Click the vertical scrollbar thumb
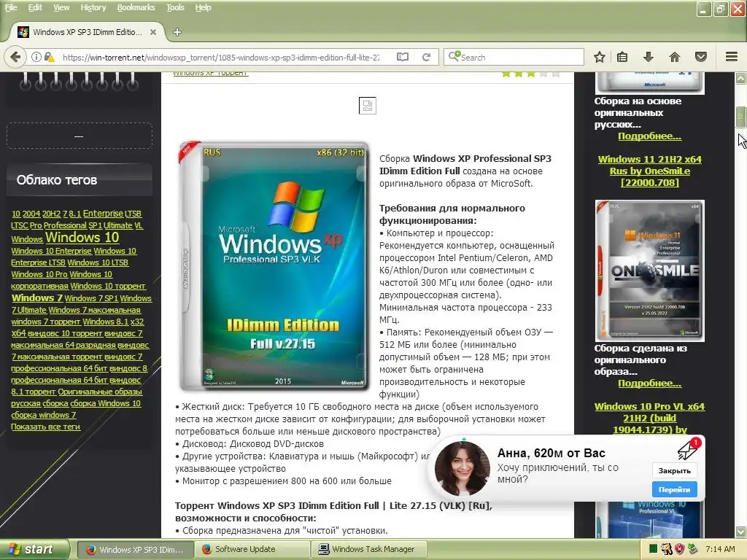747x560 pixels. 741,117
